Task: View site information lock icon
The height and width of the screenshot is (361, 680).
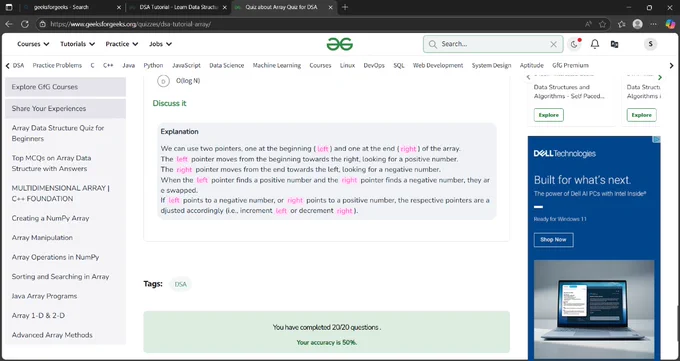Action: [42, 24]
